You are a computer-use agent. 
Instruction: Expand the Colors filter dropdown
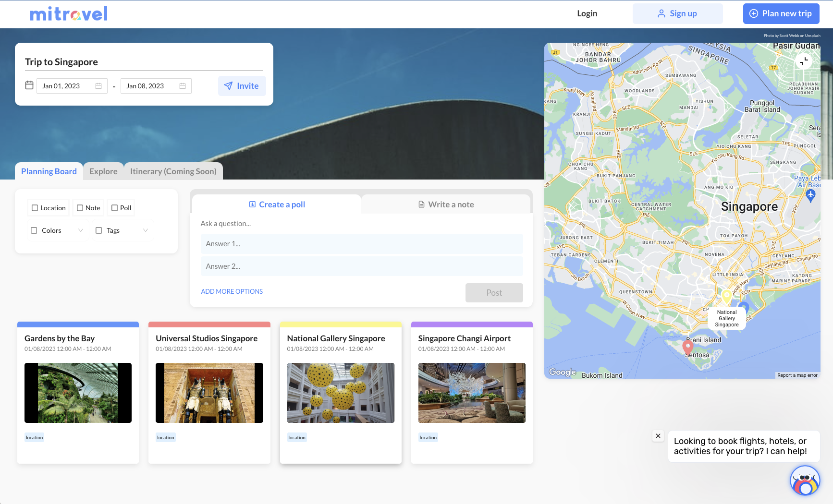point(80,230)
